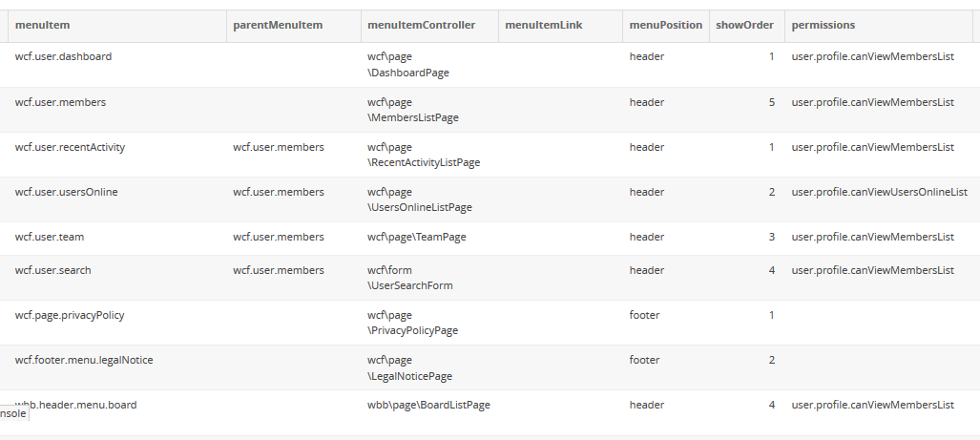Select the UserSearchForm controller cell

click(409, 278)
